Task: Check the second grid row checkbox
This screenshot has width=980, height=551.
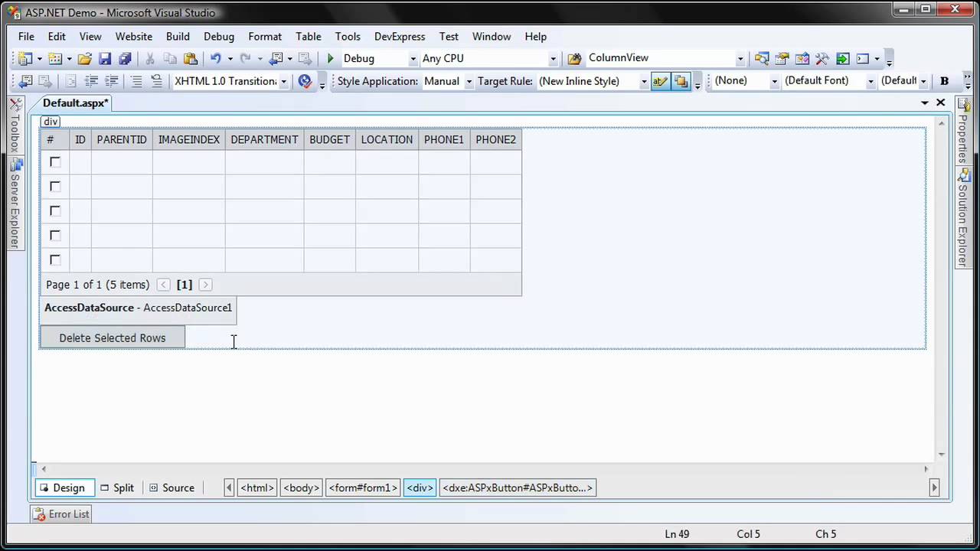Action: [55, 186]
